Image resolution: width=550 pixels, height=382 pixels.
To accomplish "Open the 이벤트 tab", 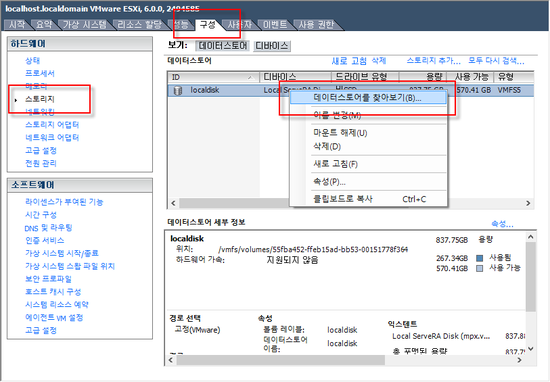I will point(275,25).
